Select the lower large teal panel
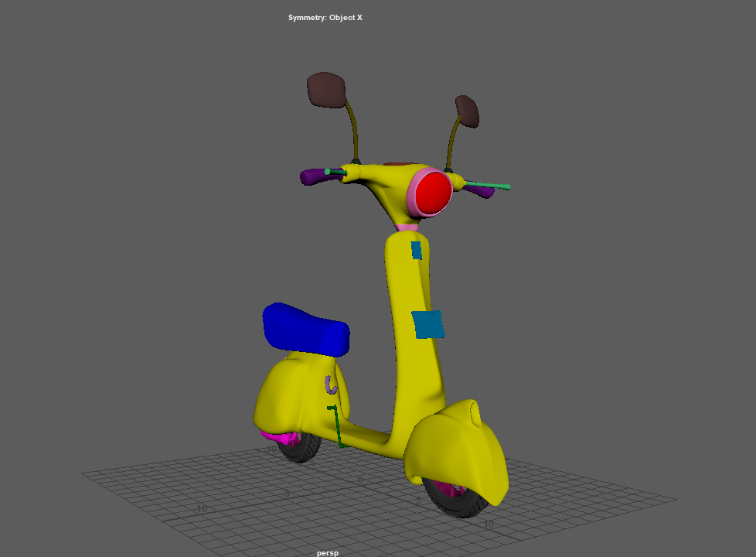Screen dimensions: 756x557 point(427,324)
